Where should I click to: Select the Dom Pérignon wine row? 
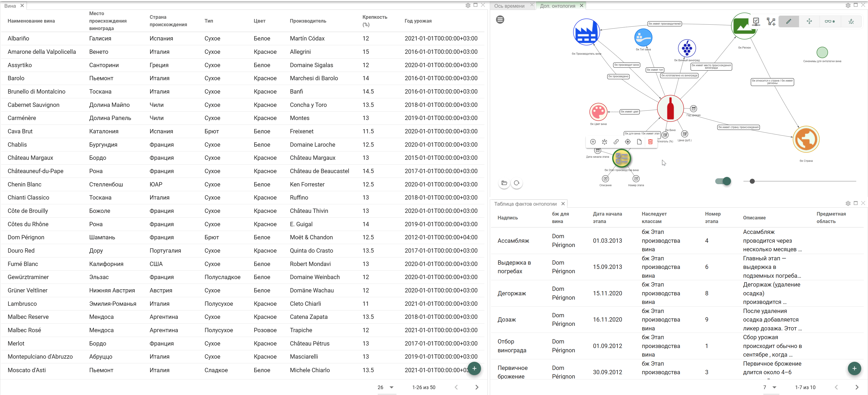pos(243,237)
